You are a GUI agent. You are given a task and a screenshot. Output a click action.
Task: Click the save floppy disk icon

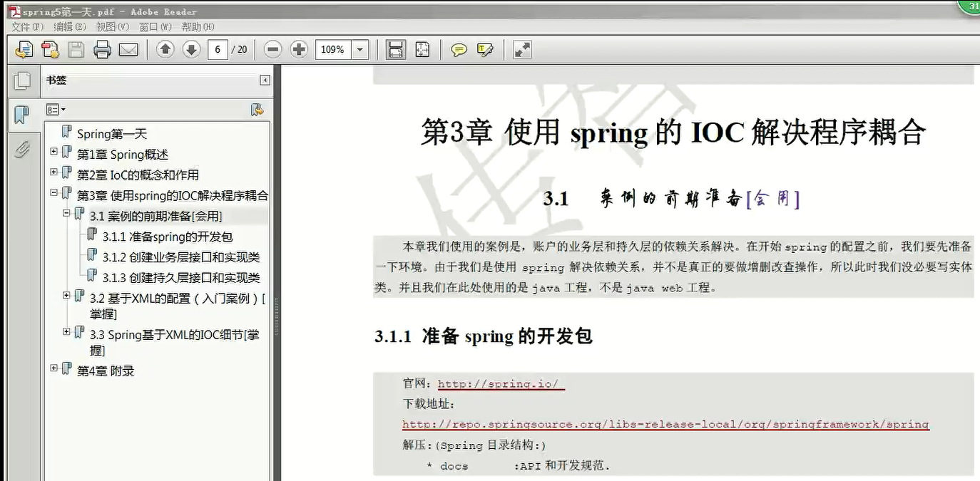(76, 49)
